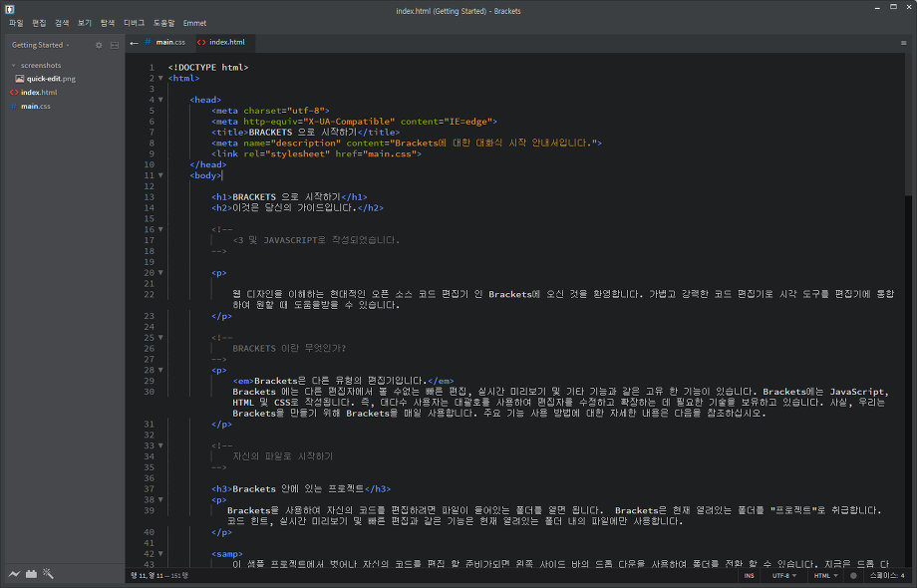Click the Live Preview lightning icon
The width and height of the screenshot is (917, 588).
(14, 574)
